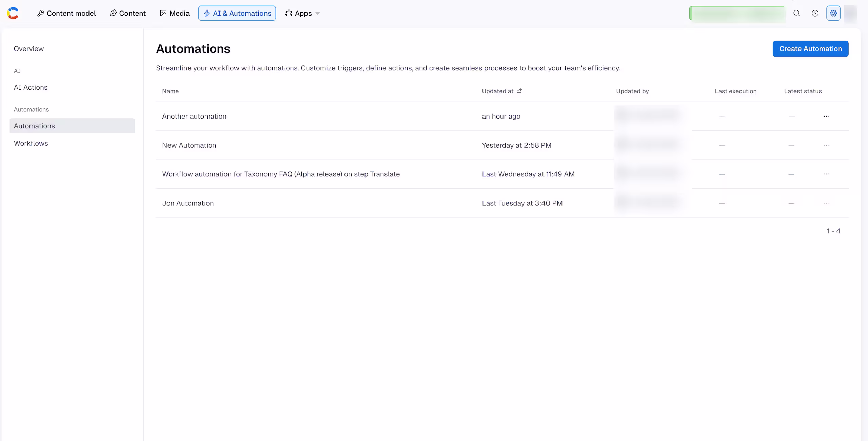Click the Latest status column header

click(803, 91)
